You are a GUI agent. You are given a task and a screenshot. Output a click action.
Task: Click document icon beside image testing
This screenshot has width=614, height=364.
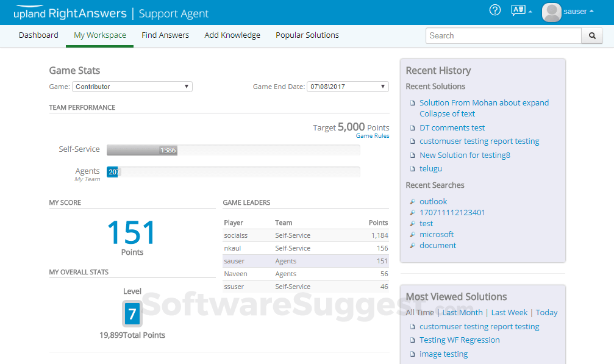[x=412, y=354]
